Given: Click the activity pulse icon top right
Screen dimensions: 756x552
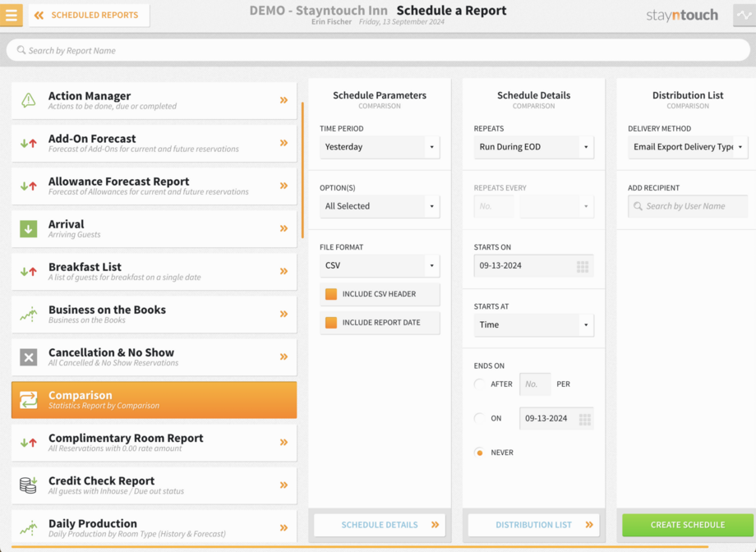Looking at the screenshot, I should coord(744,15).
